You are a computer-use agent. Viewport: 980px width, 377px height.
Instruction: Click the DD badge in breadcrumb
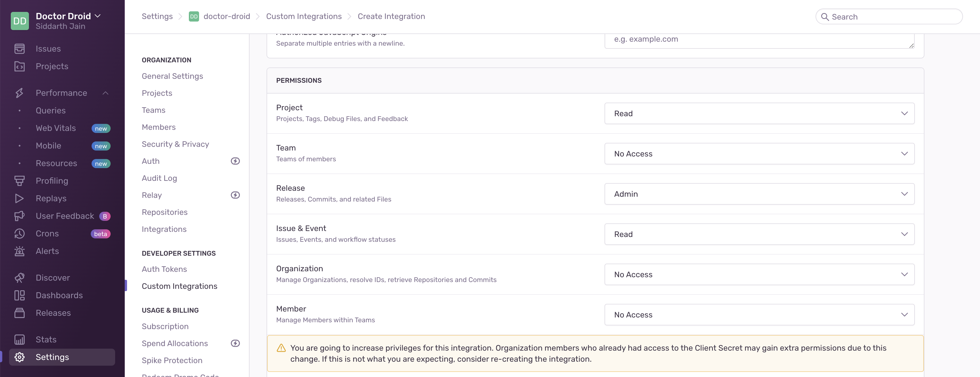194,16
